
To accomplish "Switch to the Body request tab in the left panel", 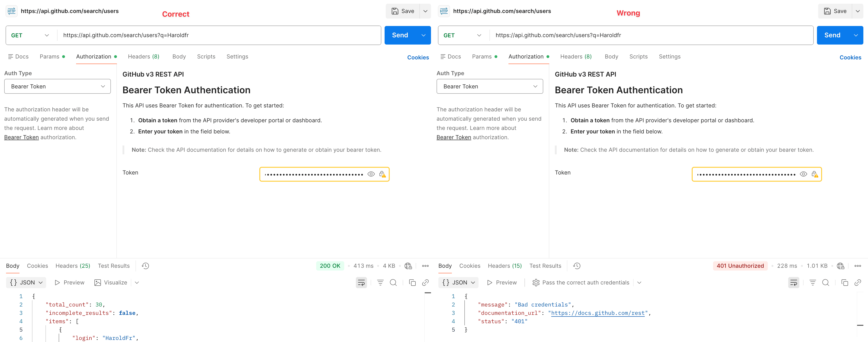I will (179, 57).
